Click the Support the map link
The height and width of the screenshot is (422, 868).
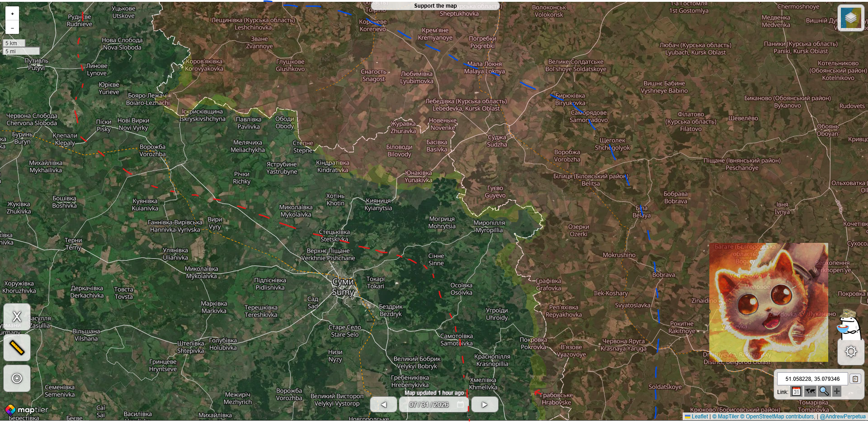coord(435,6)
